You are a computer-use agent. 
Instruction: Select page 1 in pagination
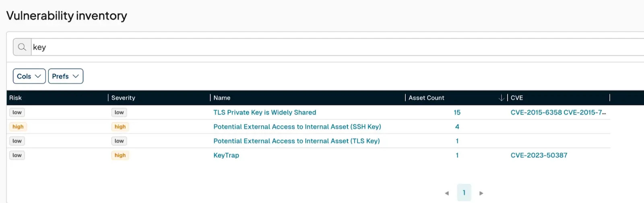[x=464, y=193]
